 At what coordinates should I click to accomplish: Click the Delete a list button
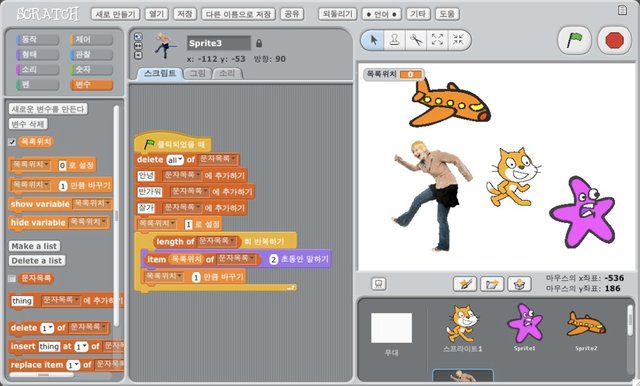[37, 260]
